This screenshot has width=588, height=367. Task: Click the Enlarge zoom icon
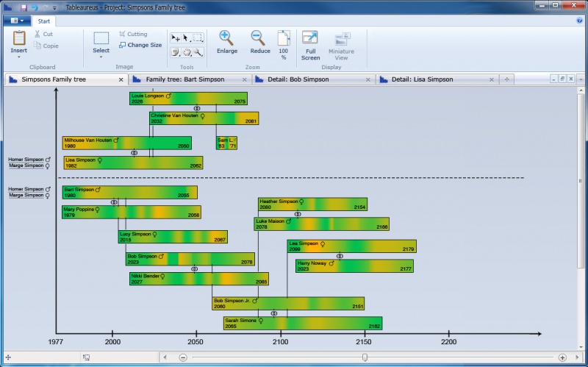pos(226,43)
